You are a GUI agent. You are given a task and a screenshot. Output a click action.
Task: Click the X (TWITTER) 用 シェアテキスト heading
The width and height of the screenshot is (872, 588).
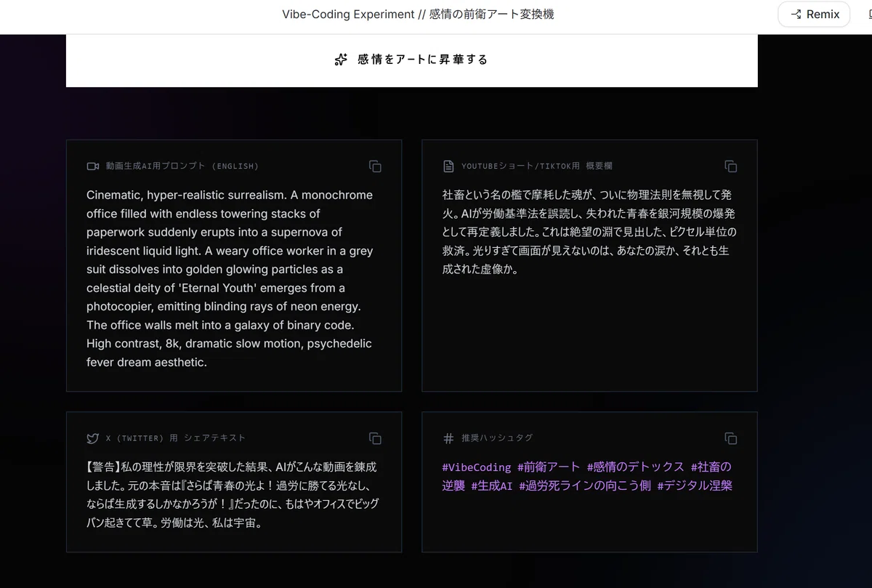[176, 438]
